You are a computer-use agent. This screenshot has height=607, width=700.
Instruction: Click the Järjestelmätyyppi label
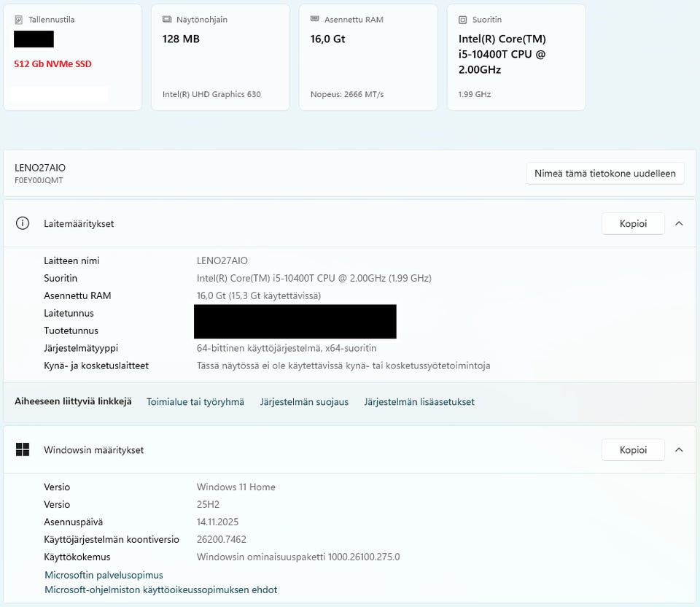coord(81,348)
